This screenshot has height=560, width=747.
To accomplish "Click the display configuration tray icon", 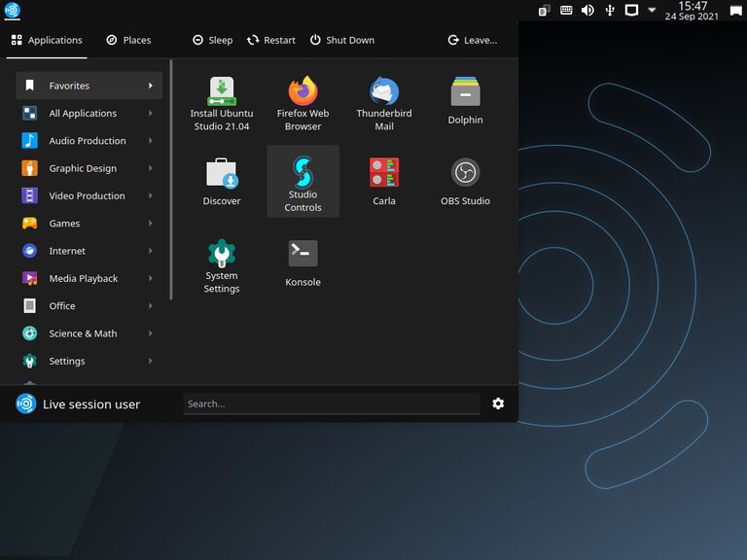I will (x=631, y=10).
